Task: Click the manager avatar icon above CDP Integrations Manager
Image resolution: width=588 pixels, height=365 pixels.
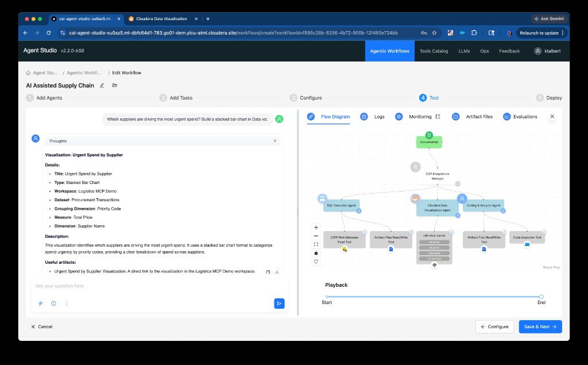Action: [x=415, y=167]
